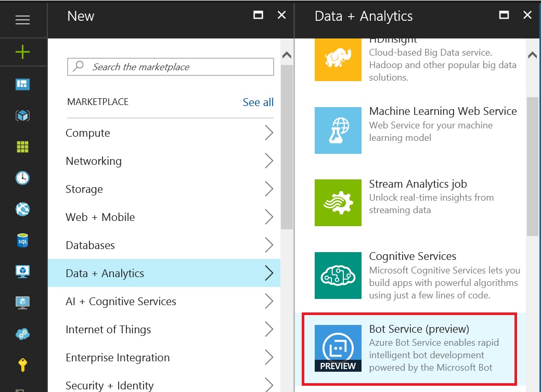Open the SQL databases icon
Viewport: 541px width, 392px height.
(23, 241)
